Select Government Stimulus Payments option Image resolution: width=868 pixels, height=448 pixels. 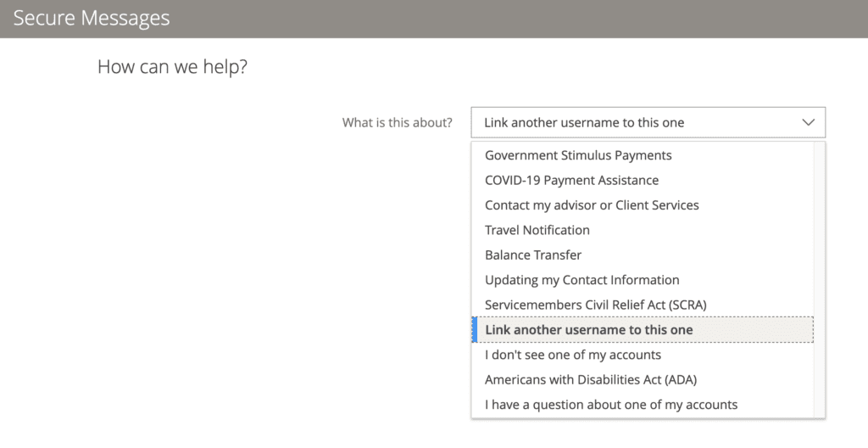point(578,155)
